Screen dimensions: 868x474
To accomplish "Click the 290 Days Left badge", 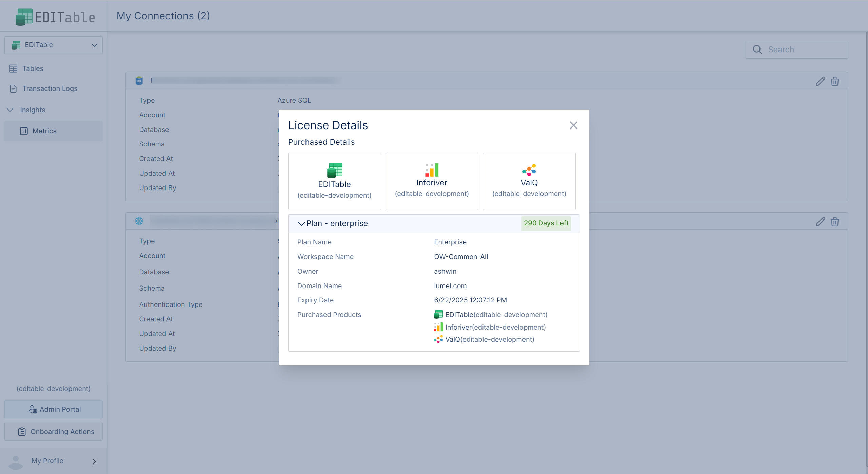I will coord(546,223).
